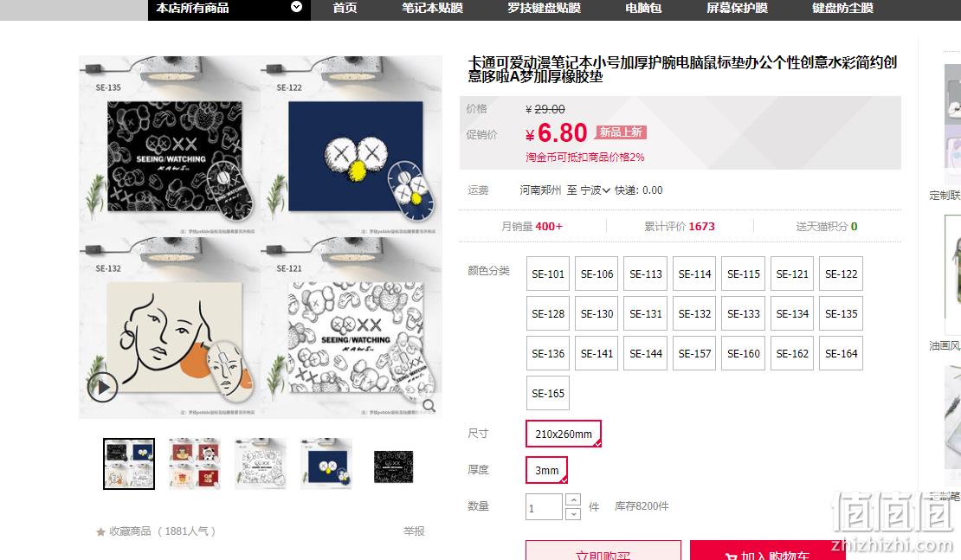Click the cart icon on 加入购物车
Image resolution: width=961 pixels, height=560 pixels.
(731, 557)
